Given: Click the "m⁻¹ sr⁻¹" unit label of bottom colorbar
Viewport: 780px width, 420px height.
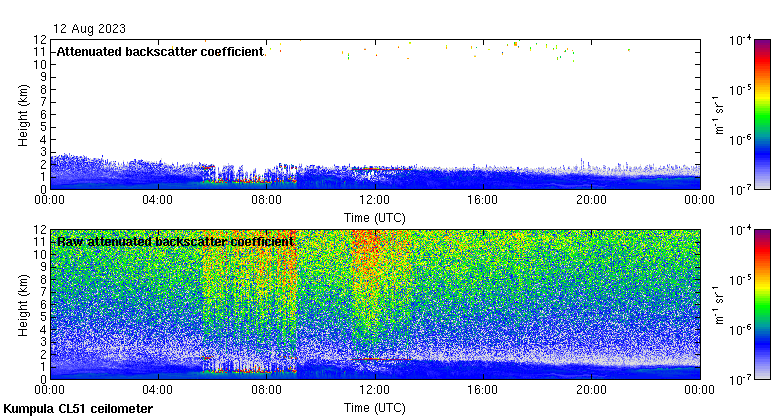Looking at the screenshot, I should tap(719, 305).
